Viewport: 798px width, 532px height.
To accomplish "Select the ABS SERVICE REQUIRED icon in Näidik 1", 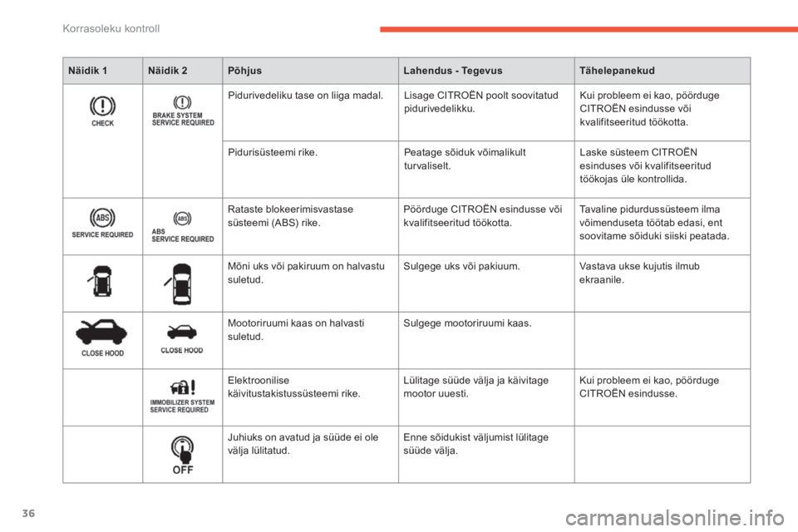I will 102,223.
